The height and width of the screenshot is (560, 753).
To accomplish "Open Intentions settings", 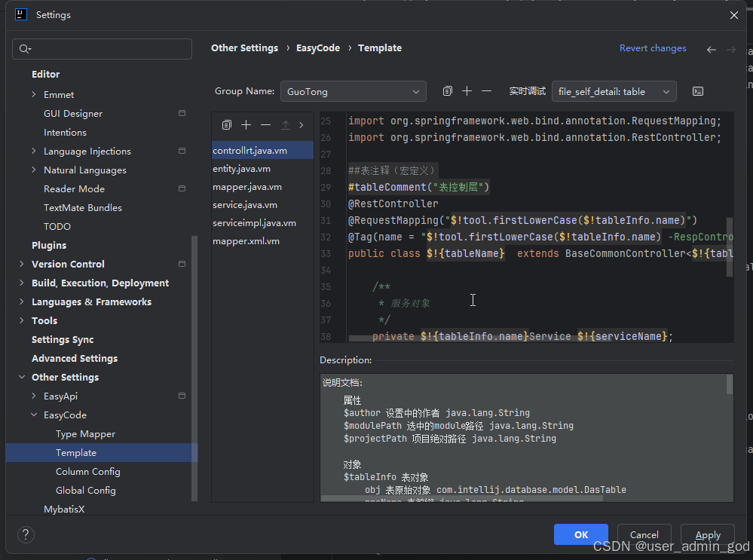I will (x=65, y=132).
